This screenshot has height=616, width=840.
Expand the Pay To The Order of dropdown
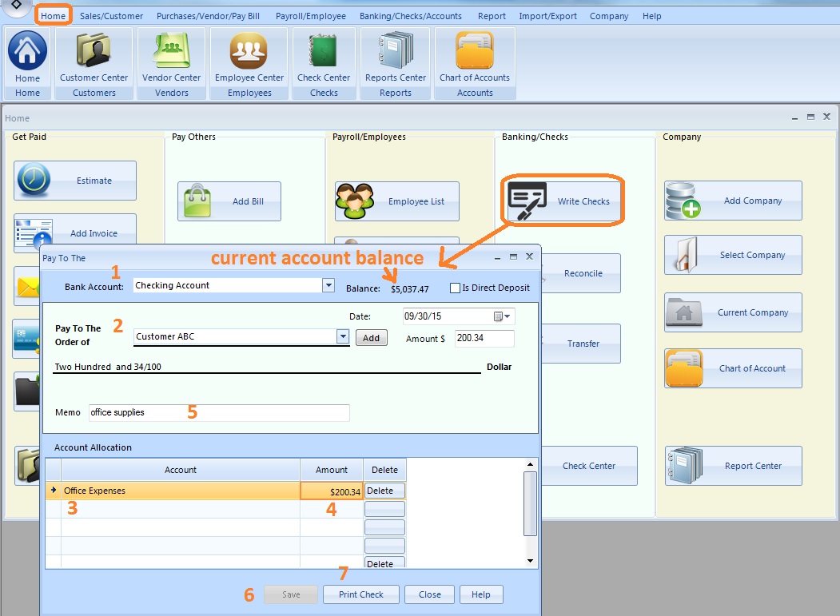[344, 337]
